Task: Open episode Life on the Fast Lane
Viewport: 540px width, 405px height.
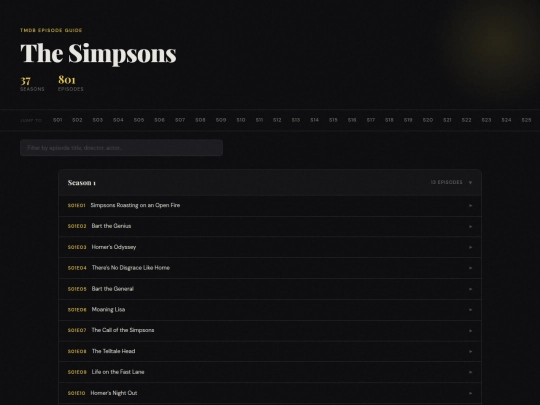Action: pyautogui.click(x=118, y=372)
